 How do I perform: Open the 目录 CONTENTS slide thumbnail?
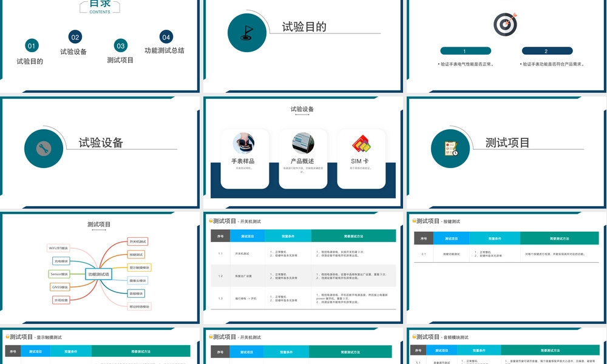click(x=100, y=45)
